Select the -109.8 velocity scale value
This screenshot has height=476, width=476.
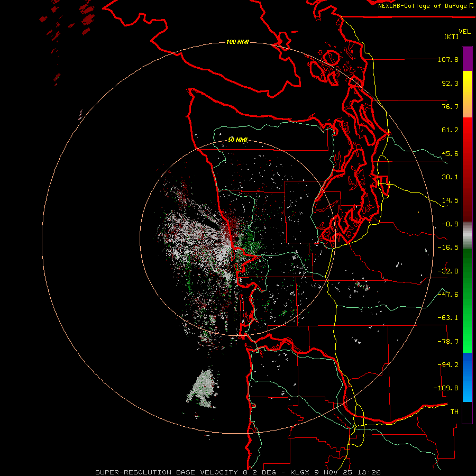pyautogui.click(x=446, y=388)
